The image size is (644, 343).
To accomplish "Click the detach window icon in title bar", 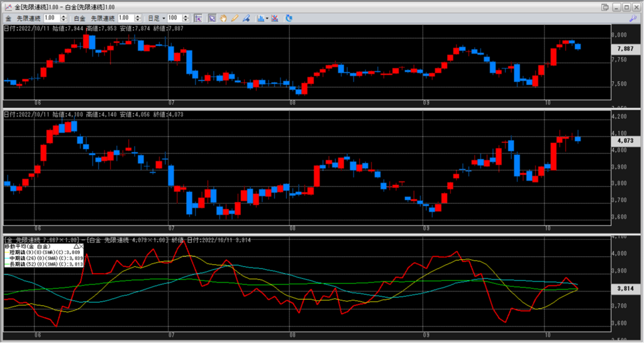I will click(x=604, y=6).
